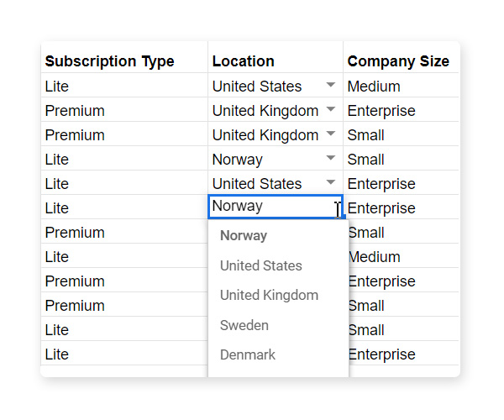Click the first Lite subscription cell
This screenshot has height=420, width=504.
pos(57,86)
